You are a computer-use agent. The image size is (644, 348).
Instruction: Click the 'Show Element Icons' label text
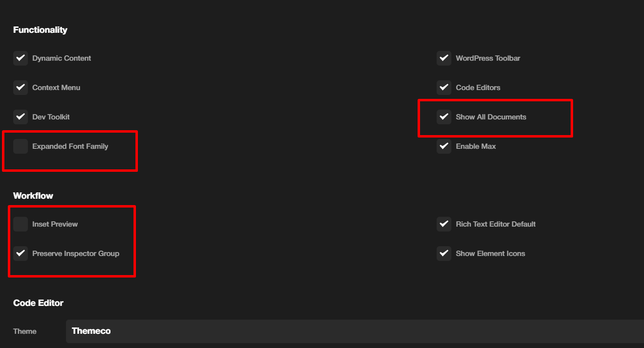coord(490,254)
